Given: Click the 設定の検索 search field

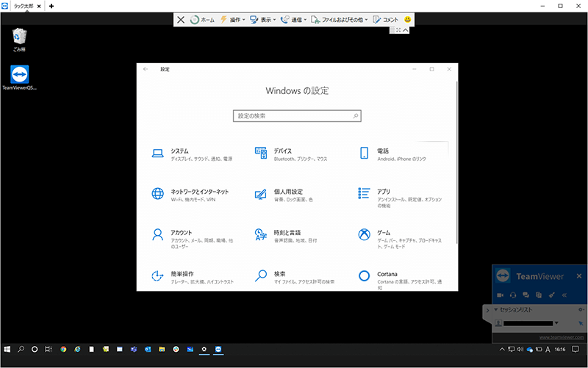Looking at the screenshot, I should pos(297,116).
